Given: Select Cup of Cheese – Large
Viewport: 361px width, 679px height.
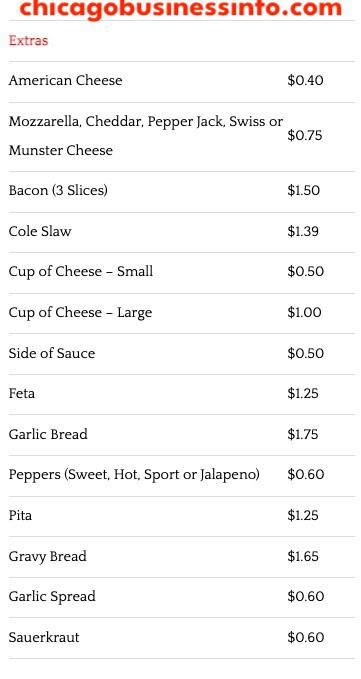Looking at the screenshot, I should coord(80,313).
